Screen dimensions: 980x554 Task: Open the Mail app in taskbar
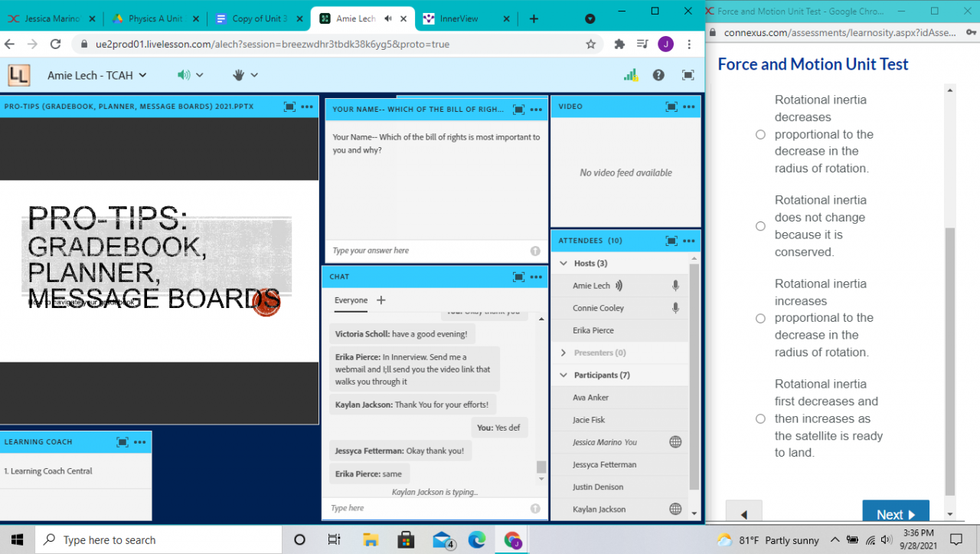443,539
